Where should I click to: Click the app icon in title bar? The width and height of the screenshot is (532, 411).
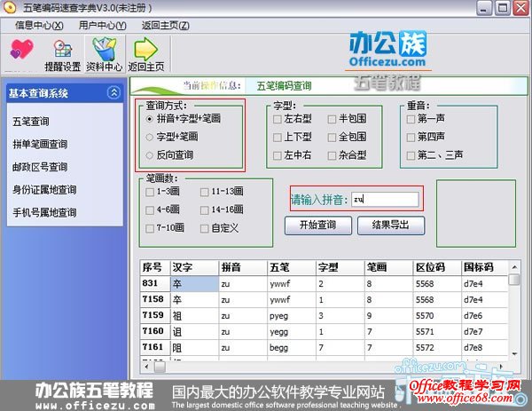(x=10, y=7)
